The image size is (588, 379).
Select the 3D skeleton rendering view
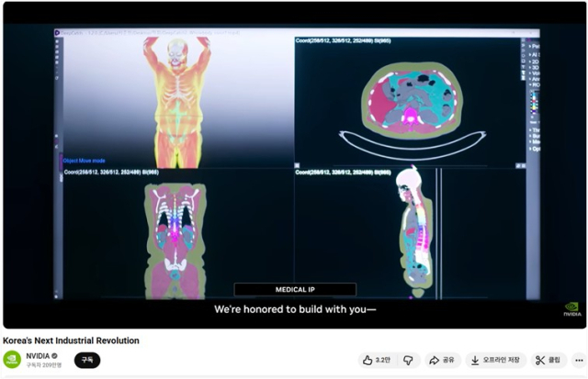pos(178,101)
